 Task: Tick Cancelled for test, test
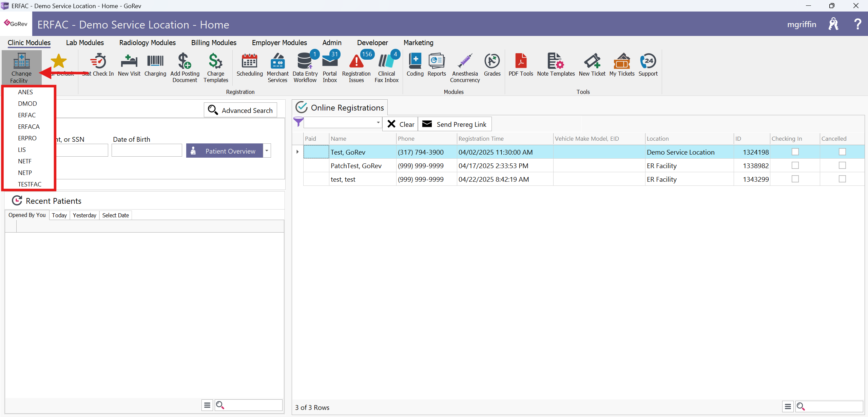click(x=842, y=179)
